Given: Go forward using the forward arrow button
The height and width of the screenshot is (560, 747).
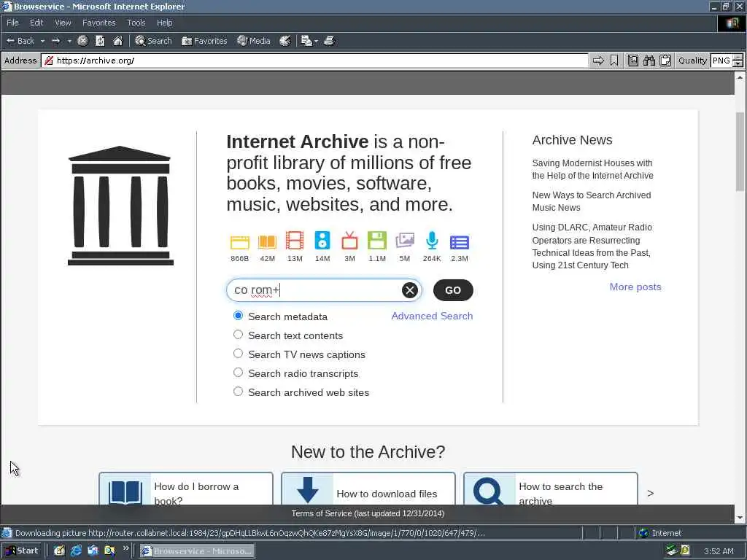Looking at the screenshot, I should (x=55, y=41).
